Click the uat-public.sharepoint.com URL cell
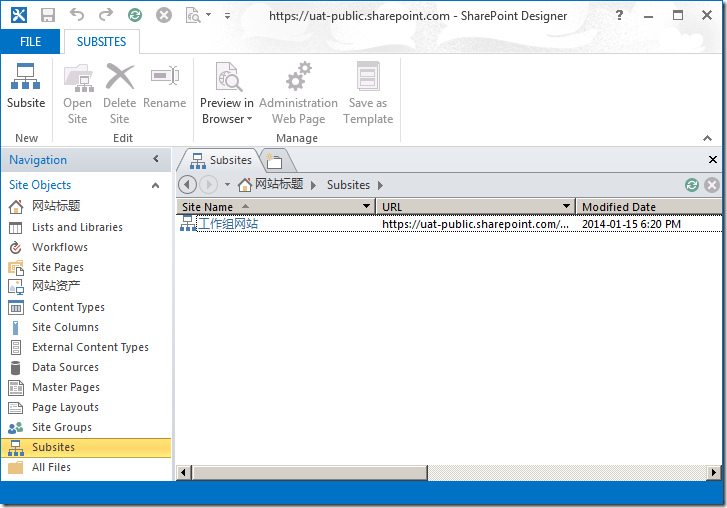The image size is (727, 508). point(475,224)
